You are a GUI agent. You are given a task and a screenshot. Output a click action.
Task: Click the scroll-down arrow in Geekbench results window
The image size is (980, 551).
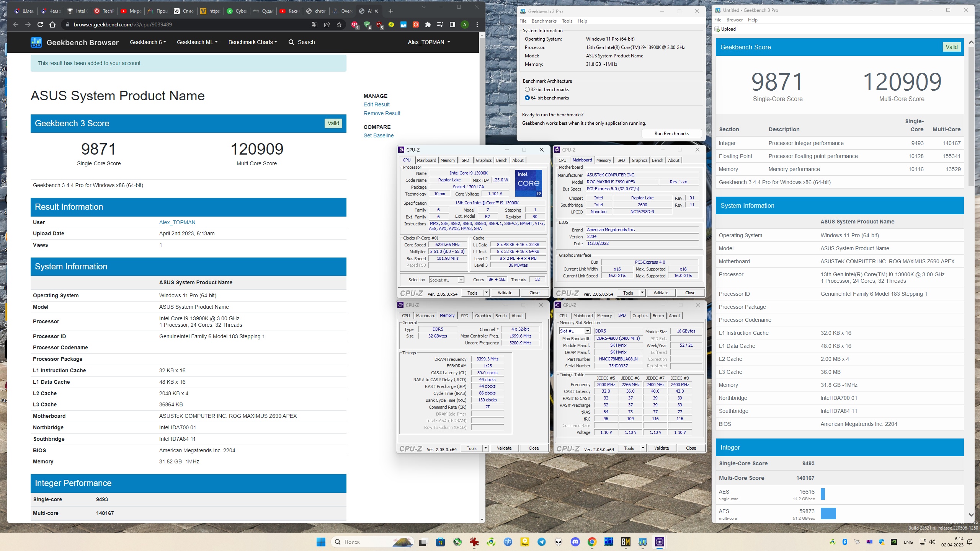click(x=971, y=515)
